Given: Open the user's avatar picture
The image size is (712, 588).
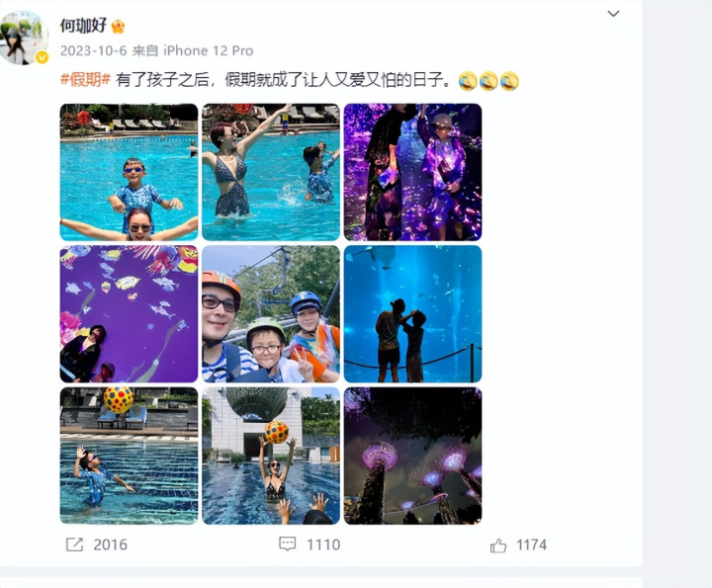Looking at the screenshot, I should [23, 38].
